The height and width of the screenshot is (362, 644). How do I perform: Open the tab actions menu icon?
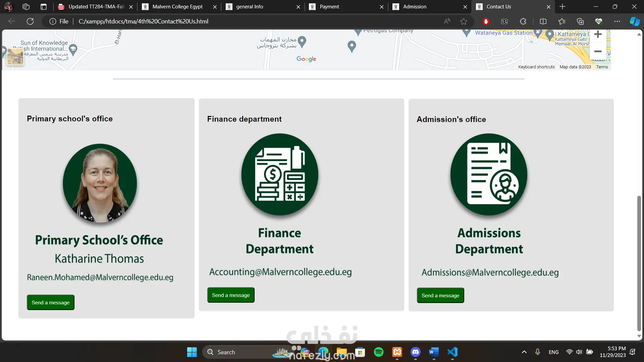(44, 6)
